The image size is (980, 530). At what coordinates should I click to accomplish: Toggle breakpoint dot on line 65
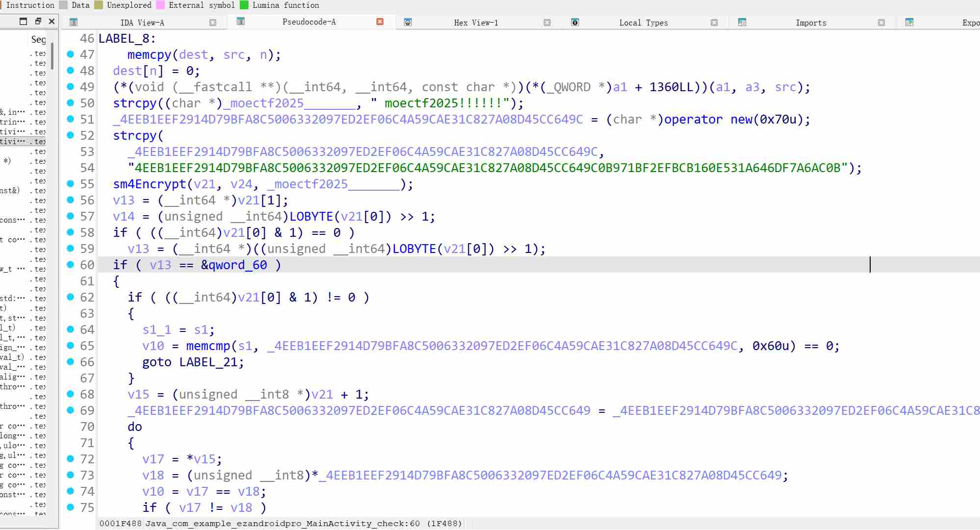[x=71, y=345]
